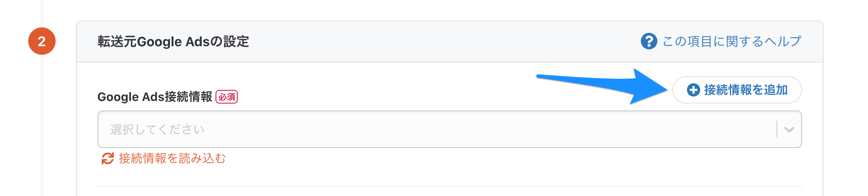The image size is (868, 196).
Task: Open the Google Ads接続情報 select box
Action: click(449, 129)
